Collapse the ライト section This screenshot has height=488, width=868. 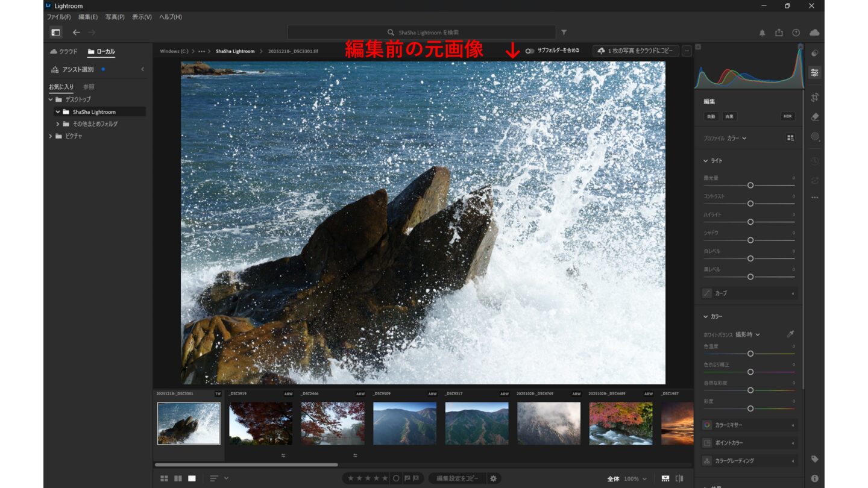click(x=706, y=161)
